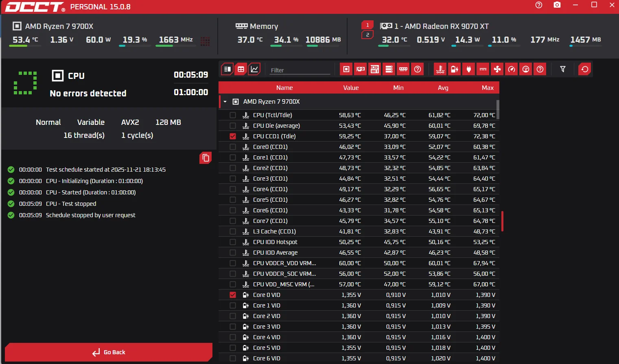Sort by the Value column header
The height and width of the screenshot is (364, 619).
pos(351,88)
